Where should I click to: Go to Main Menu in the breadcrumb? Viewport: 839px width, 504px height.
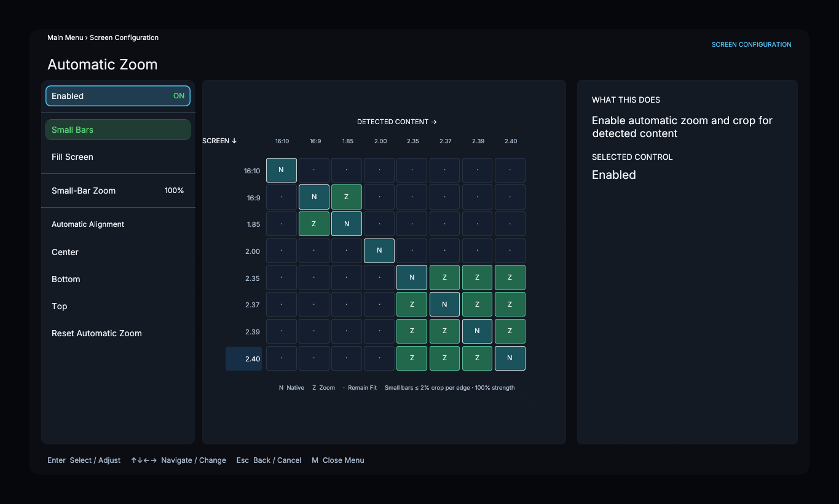coord(65,37)
